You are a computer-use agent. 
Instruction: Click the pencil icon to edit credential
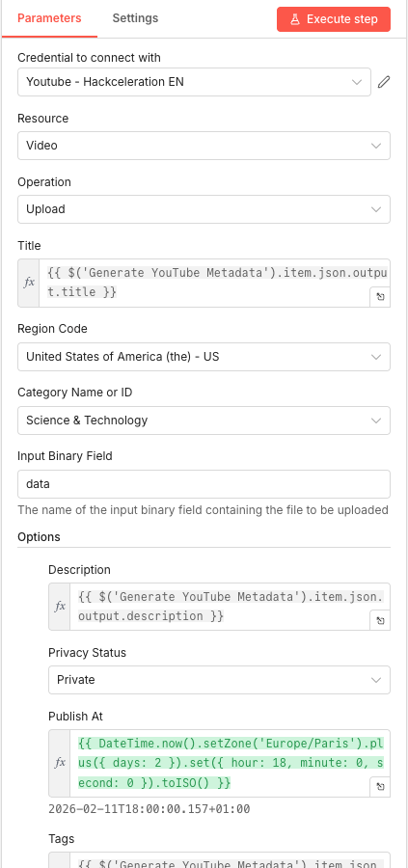(384, 82)
